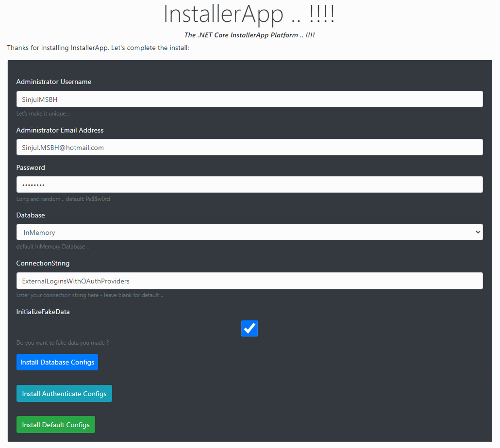Screen dimensions: 500x448
Task: Click the Database dropdown chevron arrow
Action: click(476, 232)
